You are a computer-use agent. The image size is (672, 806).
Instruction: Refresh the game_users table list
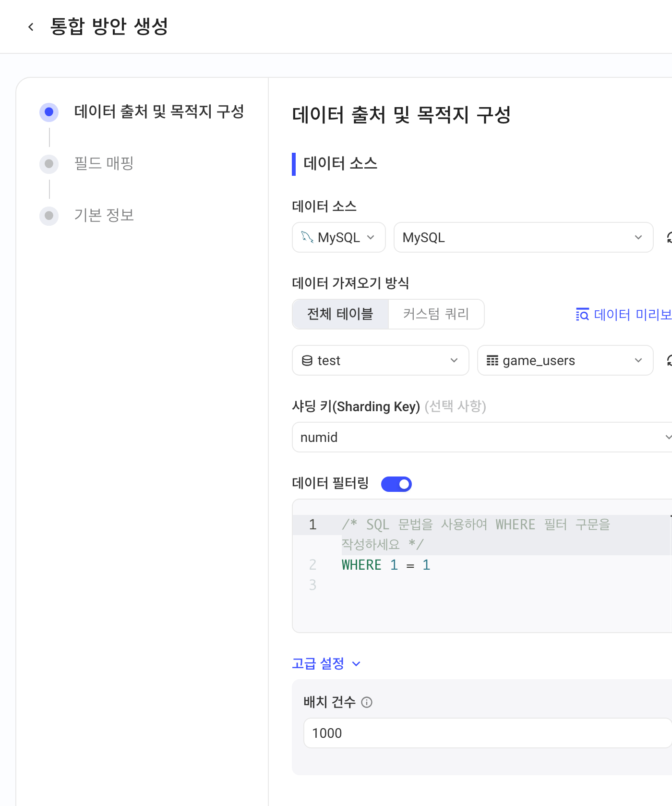669,360
